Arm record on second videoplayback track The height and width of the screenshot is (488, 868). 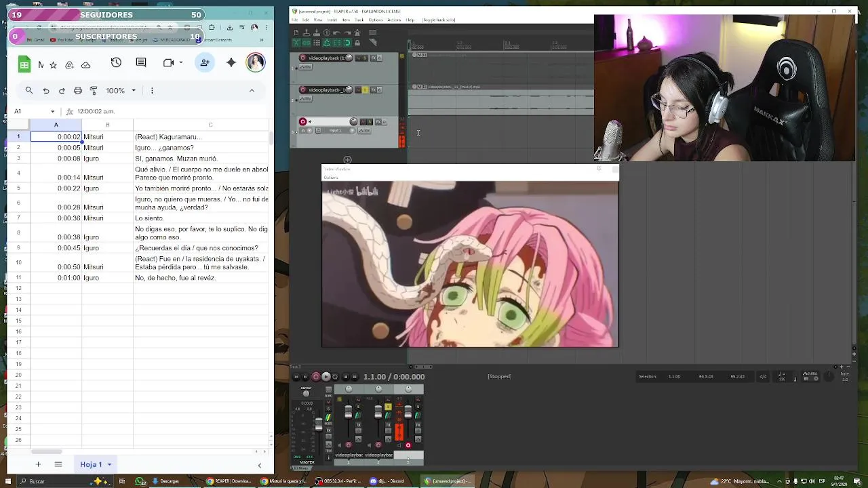302,89
